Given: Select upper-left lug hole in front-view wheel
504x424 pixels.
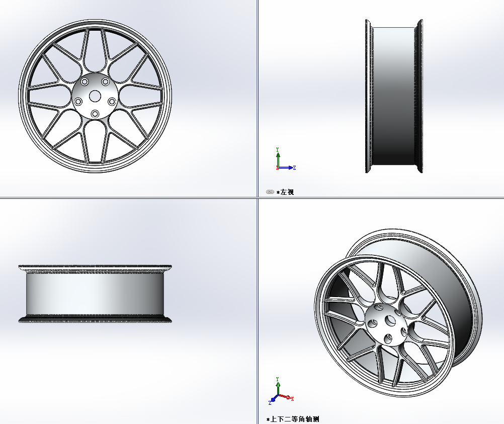Looking at the screenshot, I should coord(84,82).
